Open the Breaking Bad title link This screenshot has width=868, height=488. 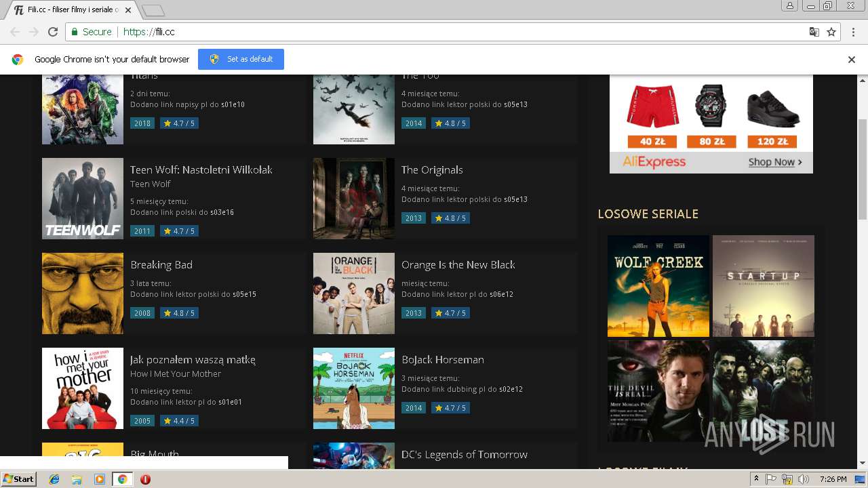161,264
